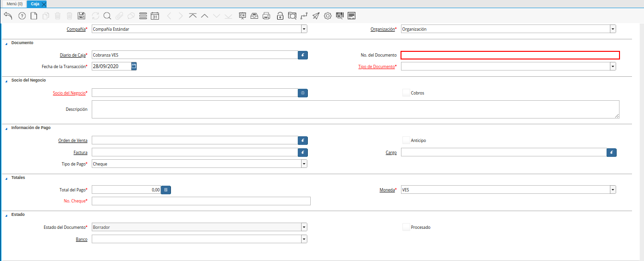Click the padlock icon in toolbar
The height and width of the screenshot is (261, 644).
[280, 16]
